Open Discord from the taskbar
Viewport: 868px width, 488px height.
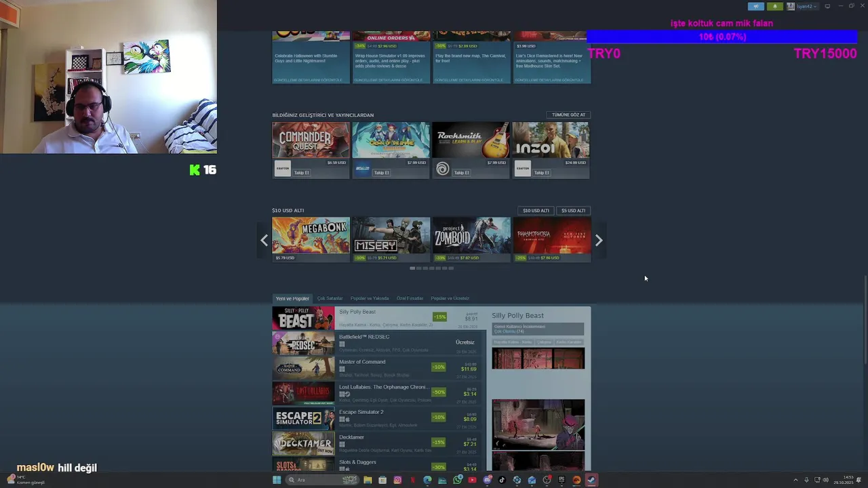[487, 480]
